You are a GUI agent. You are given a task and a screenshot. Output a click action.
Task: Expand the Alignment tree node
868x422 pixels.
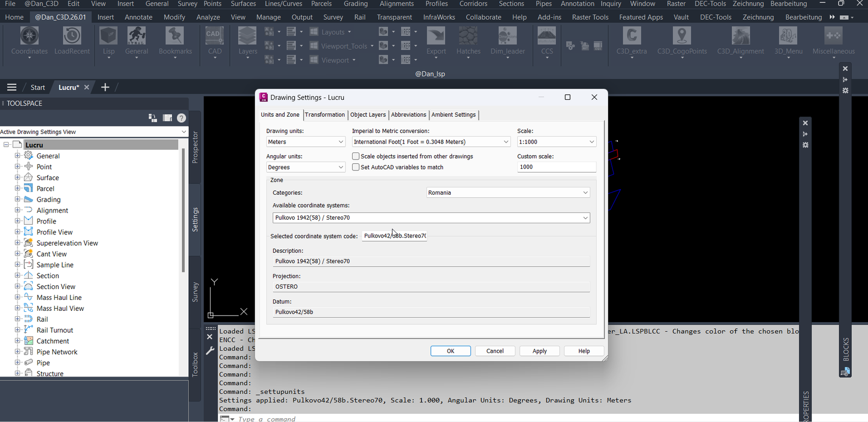pyautogui.click(x=17, y=210)
